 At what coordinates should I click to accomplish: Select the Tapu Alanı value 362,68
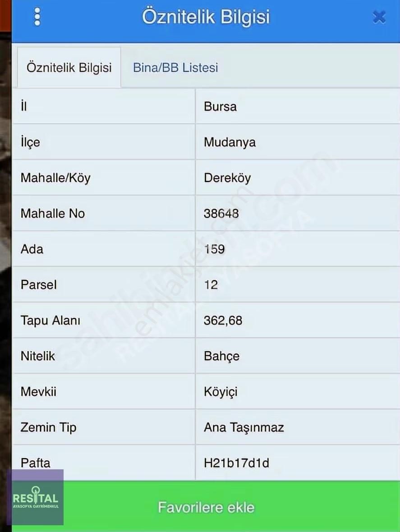224,320
